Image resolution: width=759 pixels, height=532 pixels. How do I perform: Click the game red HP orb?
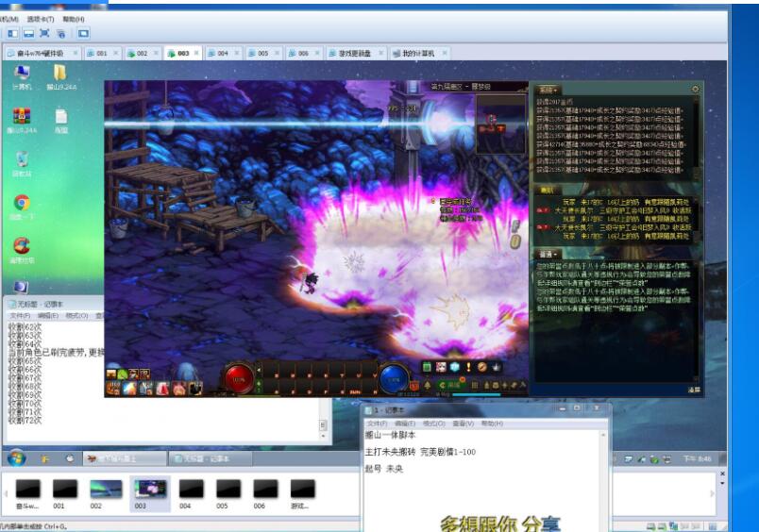click(x=239, y=379)
